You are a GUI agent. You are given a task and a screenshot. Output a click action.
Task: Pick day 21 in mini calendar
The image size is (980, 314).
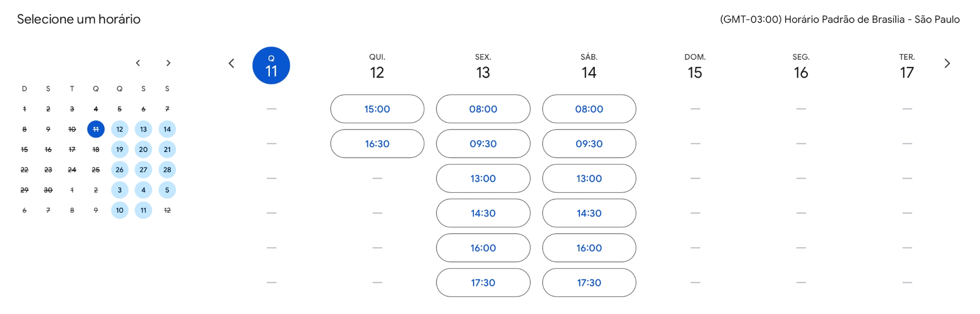pyautogui.click(x=167, y=150)
